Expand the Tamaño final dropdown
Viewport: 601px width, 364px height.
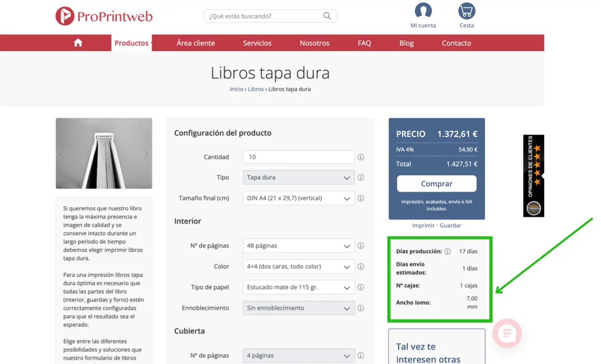(298, 198)
